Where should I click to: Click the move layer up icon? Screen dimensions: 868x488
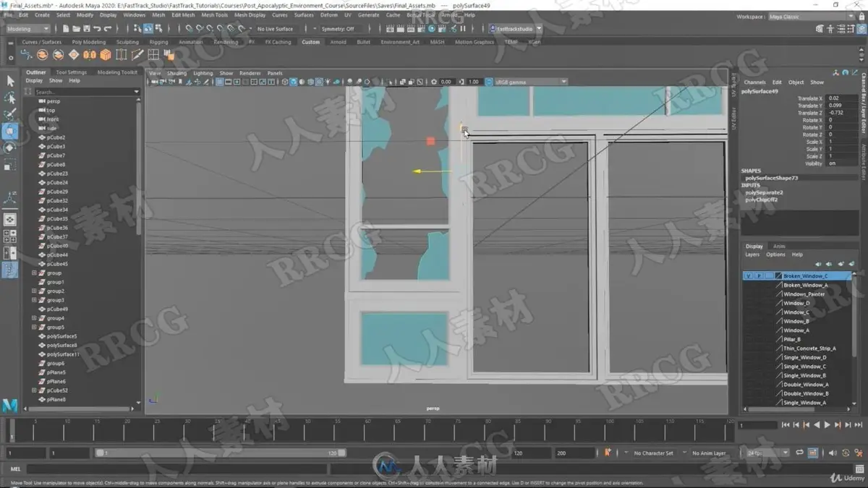(x=818, y=264)
